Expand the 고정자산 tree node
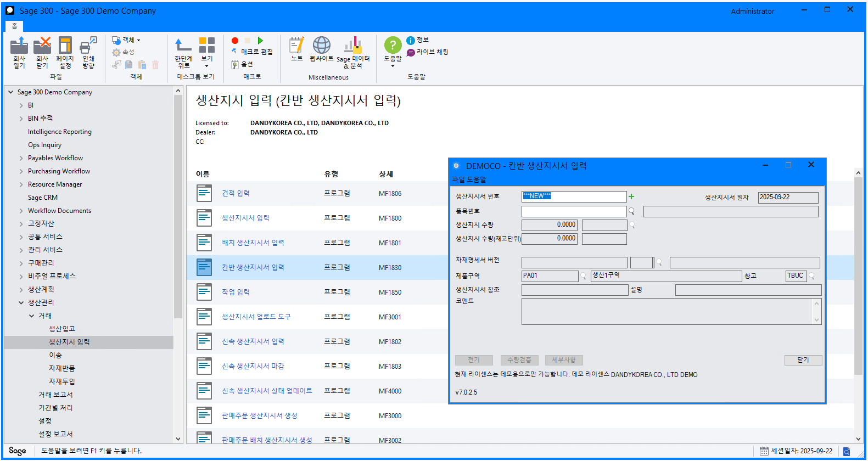Viewport: 868px width, 461px height. click(x=21, y=224)
